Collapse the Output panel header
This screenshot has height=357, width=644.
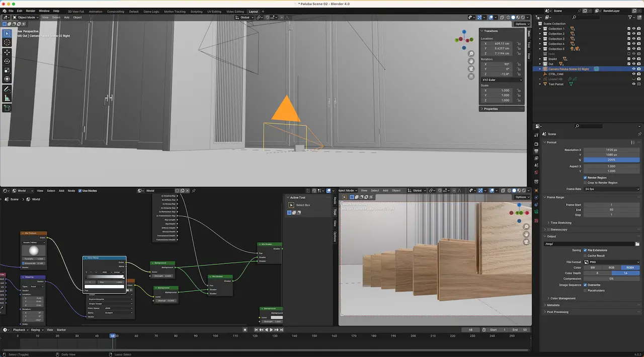click(x=552, y=236)
